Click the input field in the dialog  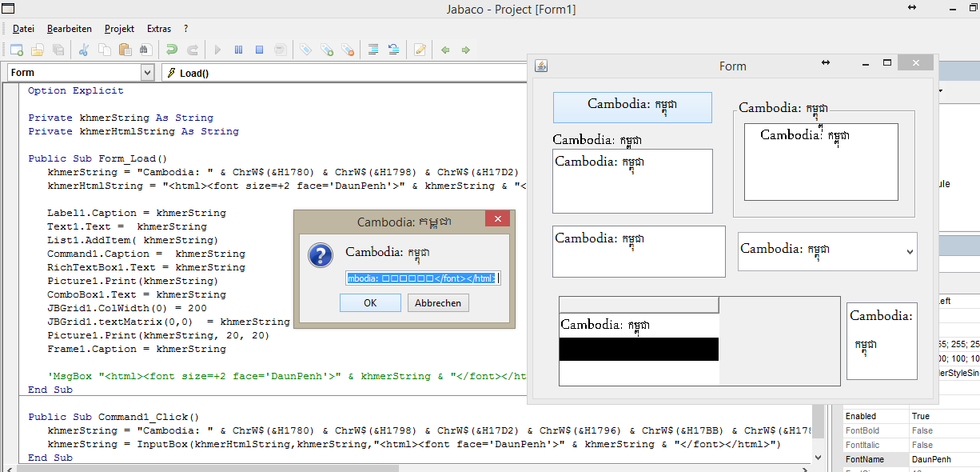pyautogui.click(x=423, y=278)
